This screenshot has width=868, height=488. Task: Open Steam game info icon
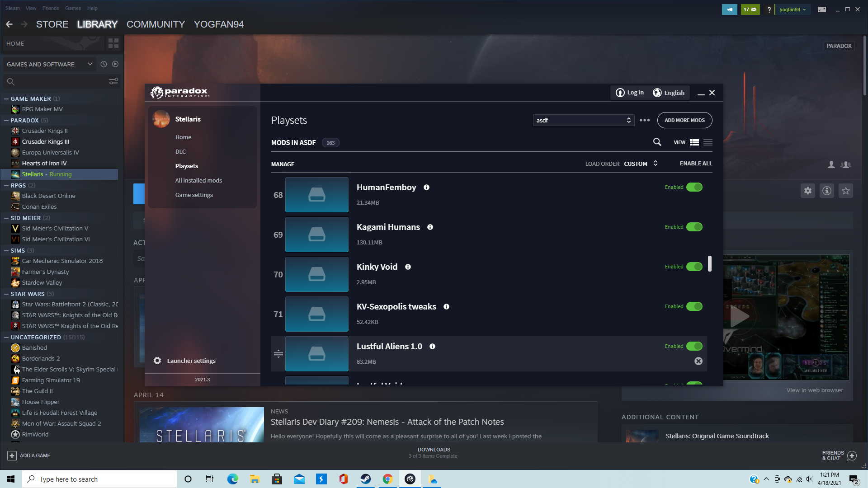coord(827,191)
